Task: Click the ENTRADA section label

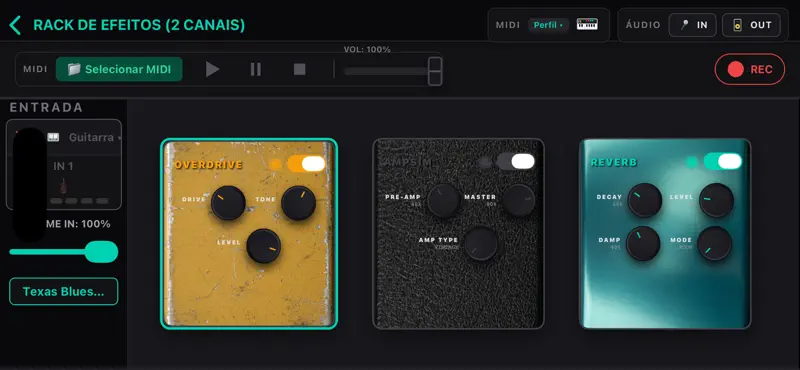Action: pos(46,108)
